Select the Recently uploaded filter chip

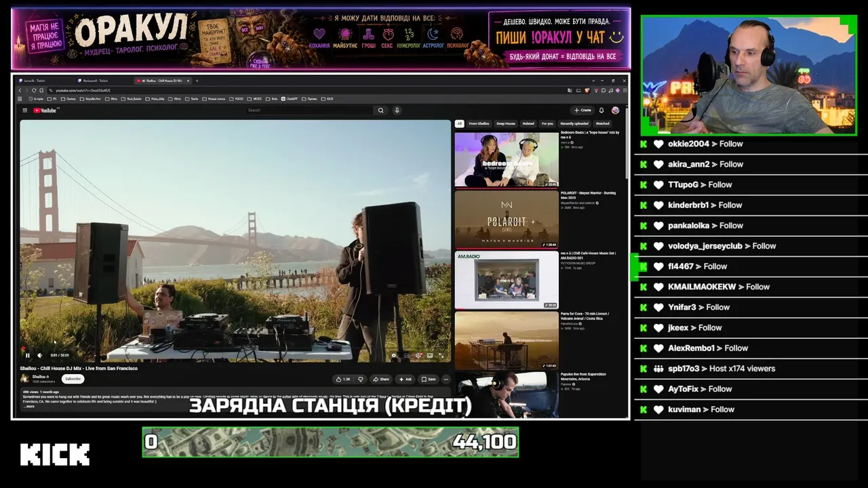[x=574, y=124]
